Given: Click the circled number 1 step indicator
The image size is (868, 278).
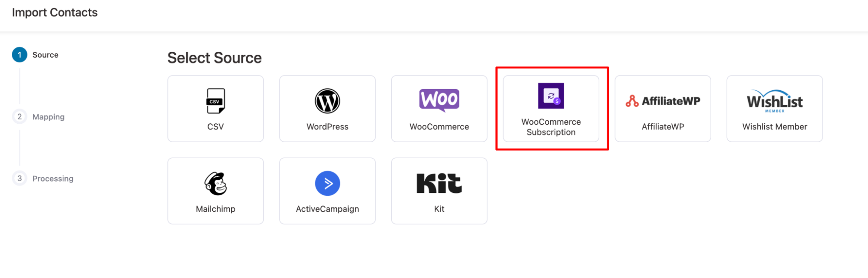Looking at the screenshot, I should (x=20, y=55).
